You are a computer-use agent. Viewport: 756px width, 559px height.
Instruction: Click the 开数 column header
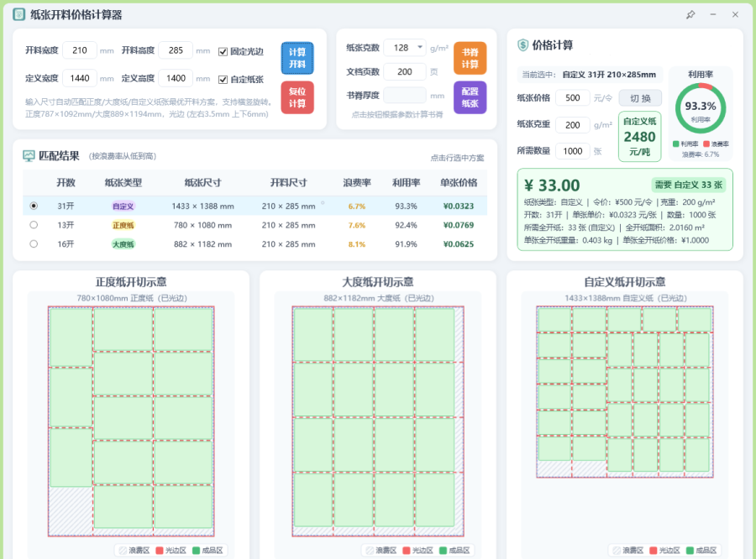click(x=66, y=183)
